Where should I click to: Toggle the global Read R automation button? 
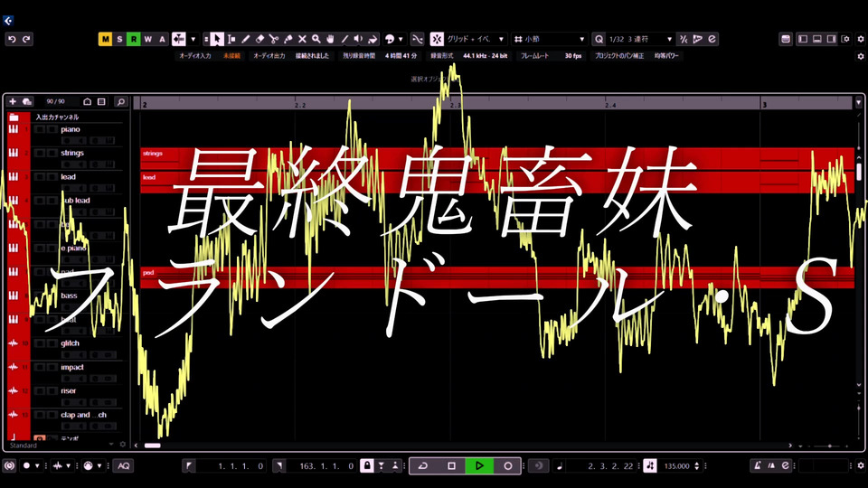click(x=134, y=39)
